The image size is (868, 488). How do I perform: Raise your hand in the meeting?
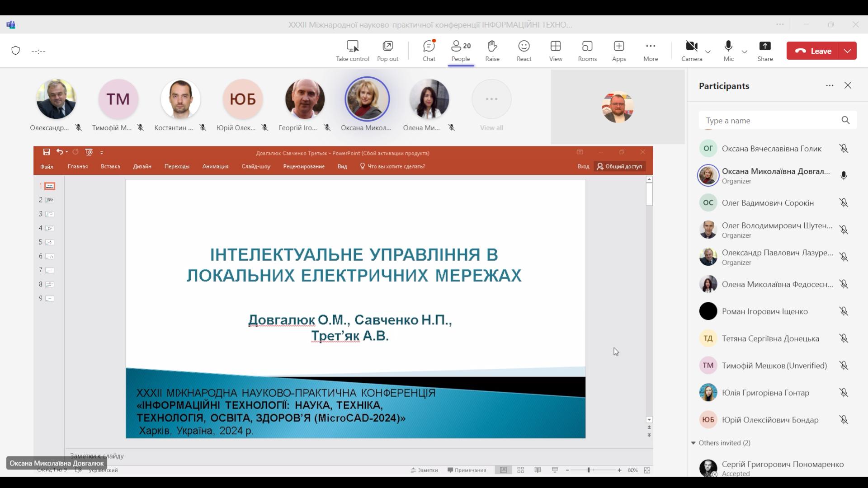pyautogui.click(x=492, y=51)
